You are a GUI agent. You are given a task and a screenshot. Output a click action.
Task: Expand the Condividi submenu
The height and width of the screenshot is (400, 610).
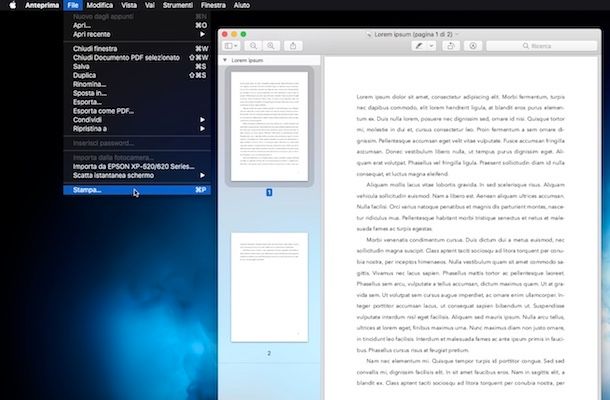click(137, 120)
